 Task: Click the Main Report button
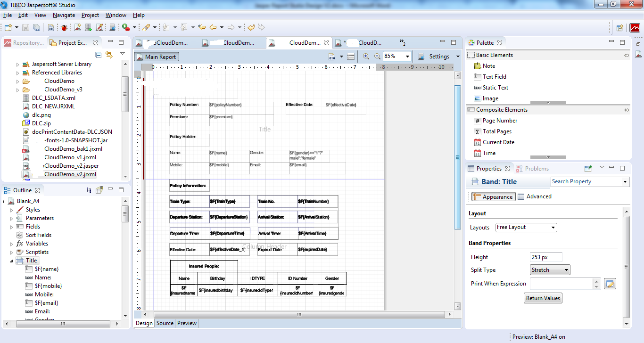pos(157,57)
